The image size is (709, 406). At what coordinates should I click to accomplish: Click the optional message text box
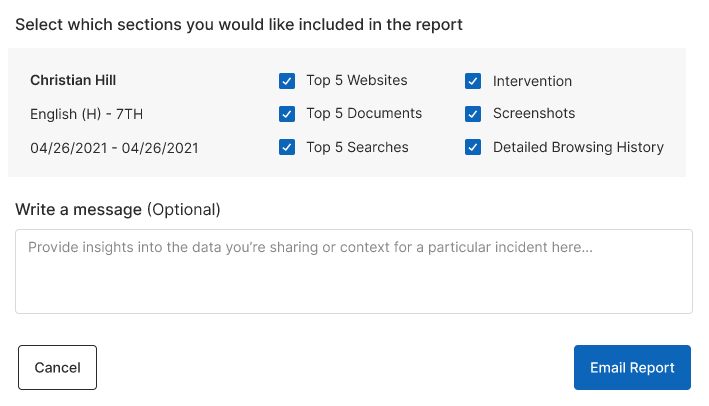(x=354, y=271)
